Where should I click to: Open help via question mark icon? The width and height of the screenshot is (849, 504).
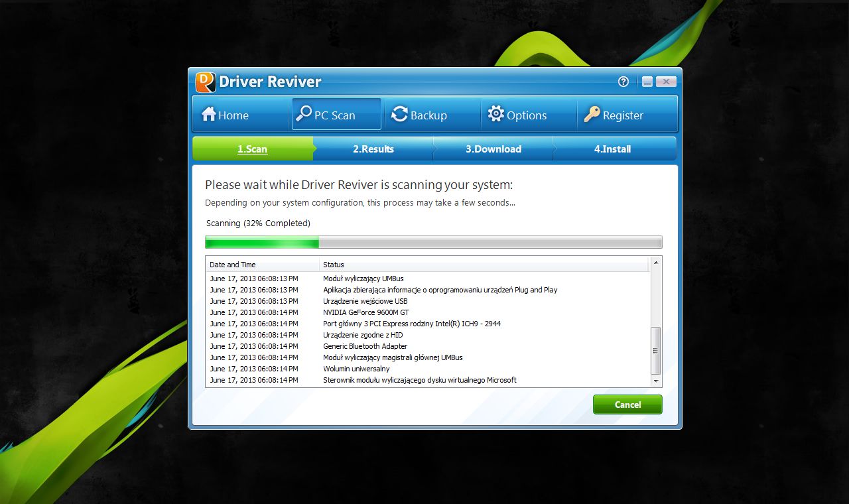click(623, 82)
